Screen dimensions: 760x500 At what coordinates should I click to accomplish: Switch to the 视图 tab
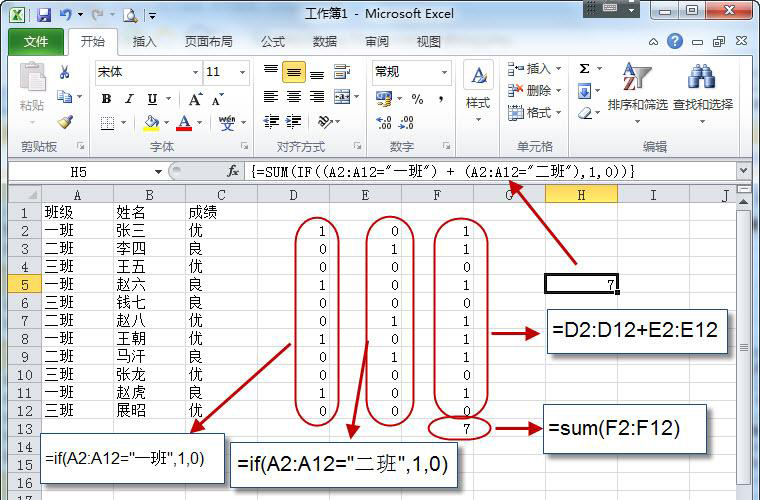tap(428, 42)
